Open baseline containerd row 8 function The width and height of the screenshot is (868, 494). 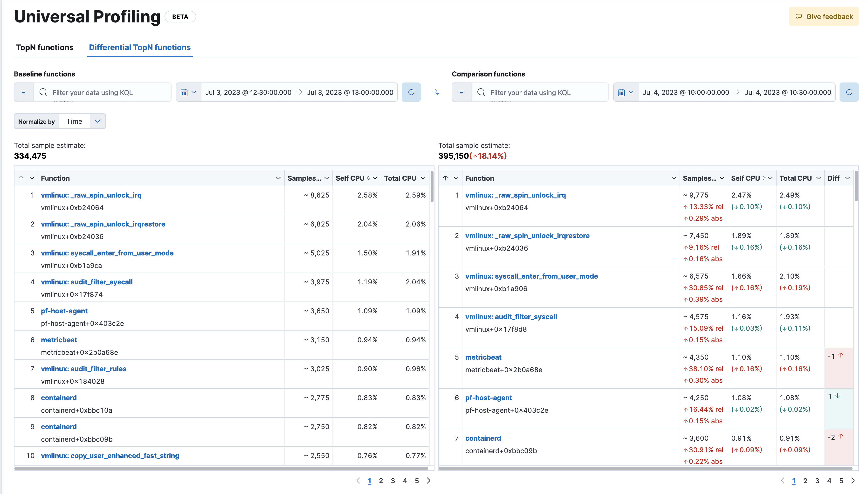(59, 398)
